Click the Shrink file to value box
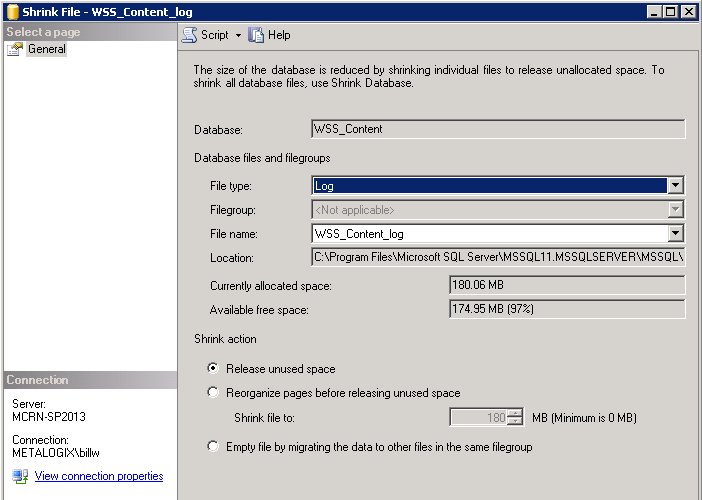 [x=479, y=417]
